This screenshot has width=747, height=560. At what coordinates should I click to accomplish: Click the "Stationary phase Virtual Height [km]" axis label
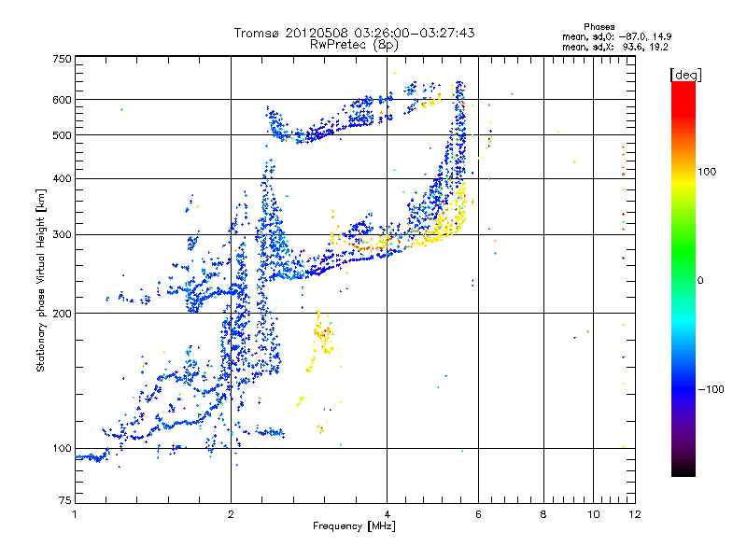point(40,281)
